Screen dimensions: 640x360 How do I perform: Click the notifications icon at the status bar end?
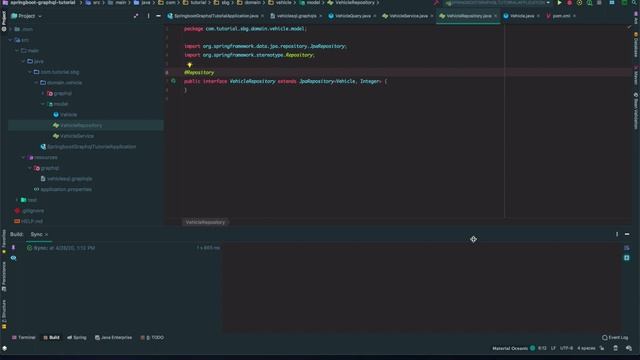pyautogui.click(x=629, y=348)
